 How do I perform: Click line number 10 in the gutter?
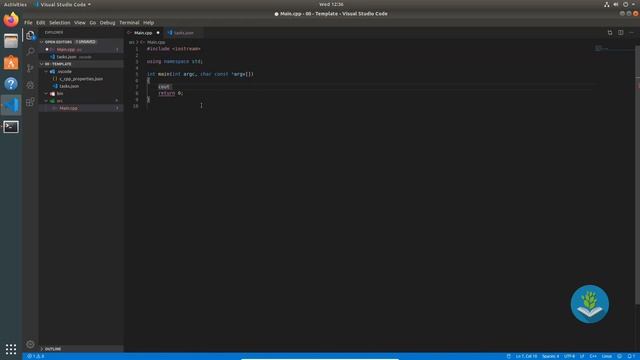[136, 106]
